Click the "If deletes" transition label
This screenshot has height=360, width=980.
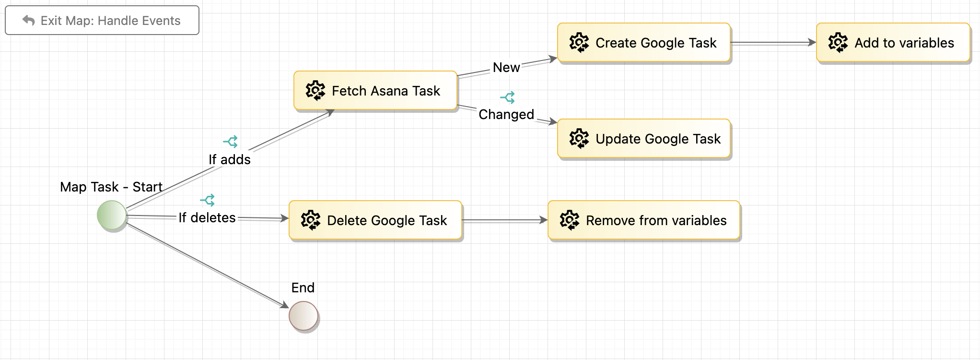207,218
